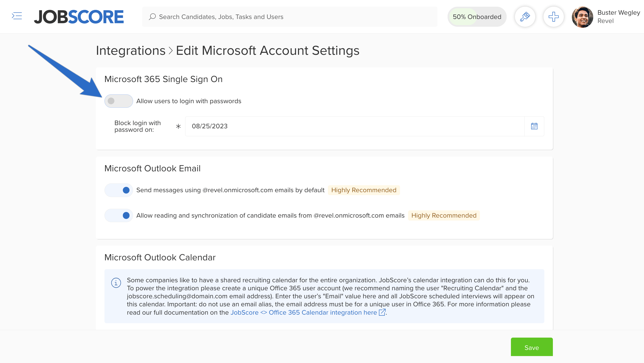Open JobScore Office 365 Calendar integration link
The height and width of the screenshot is (363, 644).
coord(304,312)
